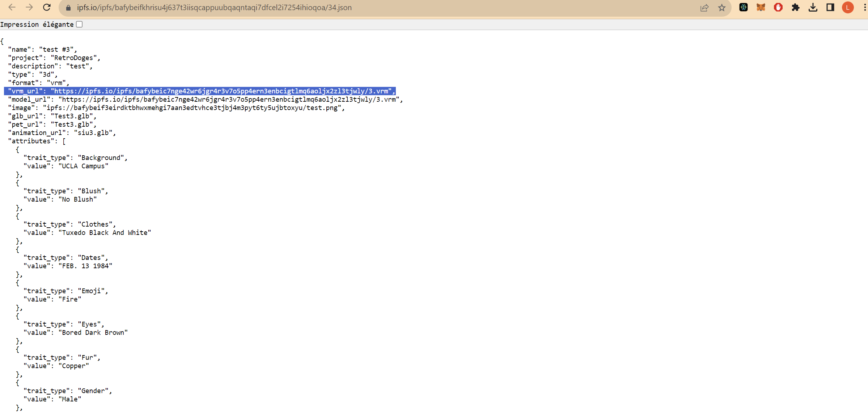The width and height of the screenshot is (868, 413).
Task: Show browser downloads
Action: (813, 7)
